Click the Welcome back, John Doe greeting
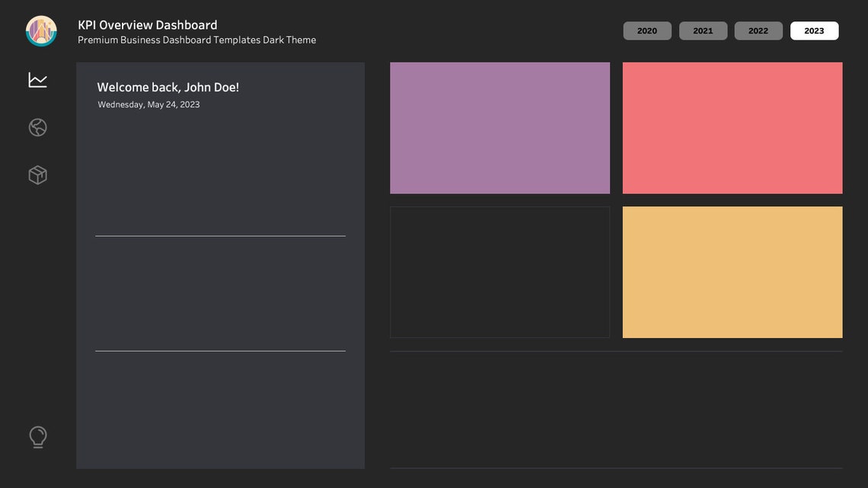This screenshot has height=488, width=868. [x=168, y=86]
